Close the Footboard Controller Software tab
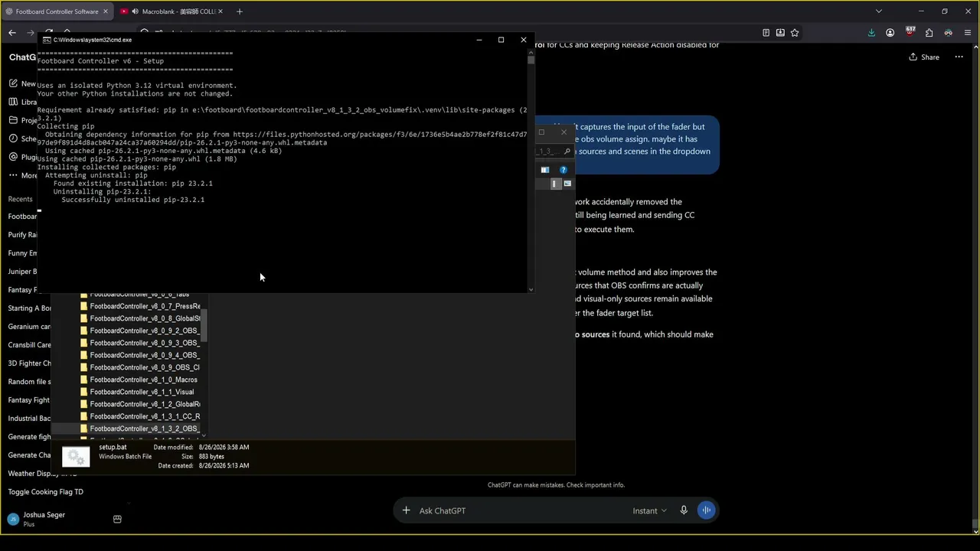980x551 pixels. tap(106, 11)
